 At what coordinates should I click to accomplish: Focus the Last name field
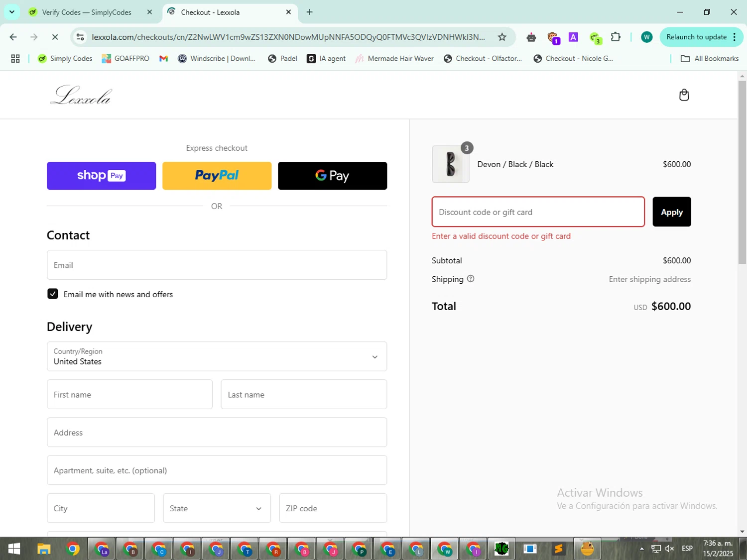[304, 394]
